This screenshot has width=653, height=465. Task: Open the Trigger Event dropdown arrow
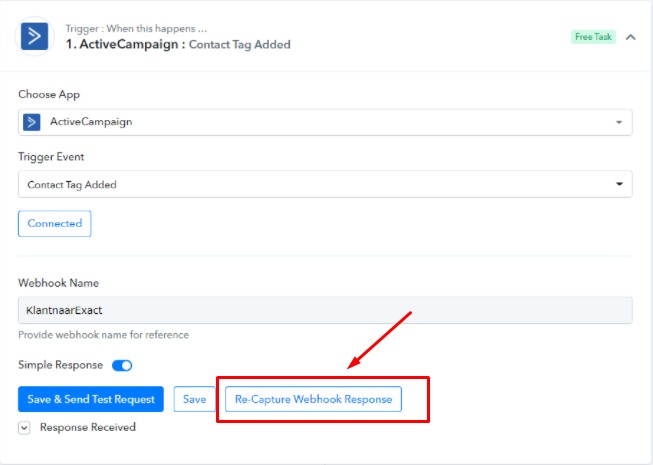[619, 184]
